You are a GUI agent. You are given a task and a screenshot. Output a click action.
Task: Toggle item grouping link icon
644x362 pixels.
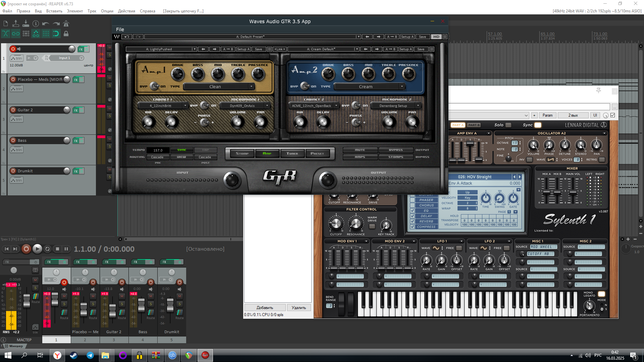point(16,34)
